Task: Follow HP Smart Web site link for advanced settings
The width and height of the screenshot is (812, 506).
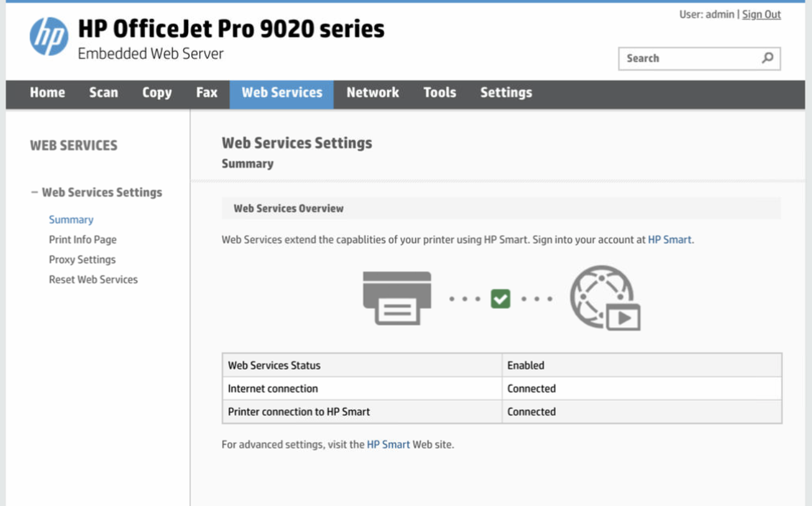Action: [388, 445]
